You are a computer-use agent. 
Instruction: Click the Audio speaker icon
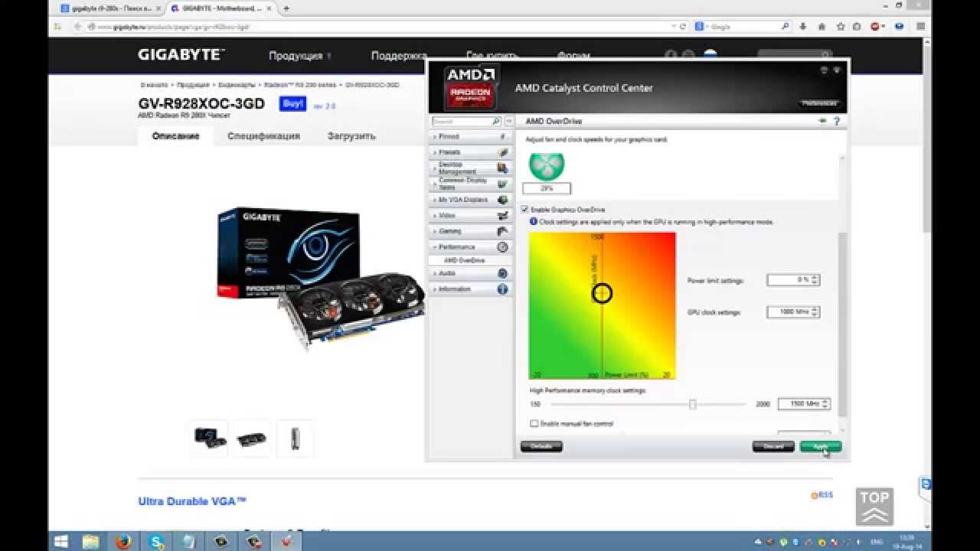[502, 273]
